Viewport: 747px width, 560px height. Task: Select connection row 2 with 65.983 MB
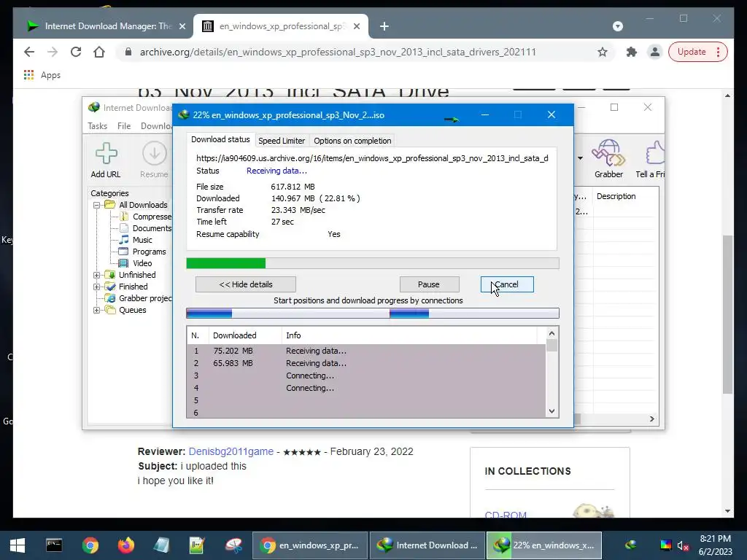[x=366, y=363]
